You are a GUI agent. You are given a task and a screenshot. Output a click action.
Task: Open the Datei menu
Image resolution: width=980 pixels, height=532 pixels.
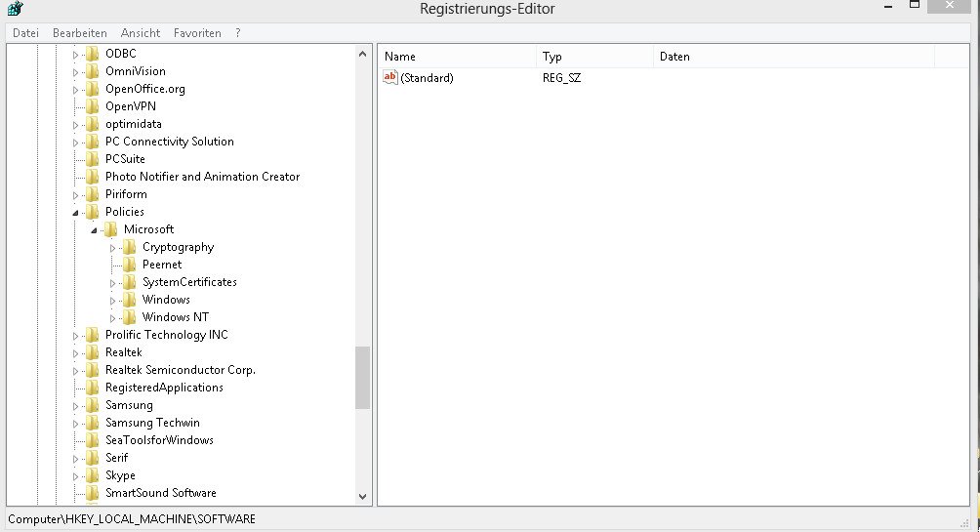[x=25, y=33]
